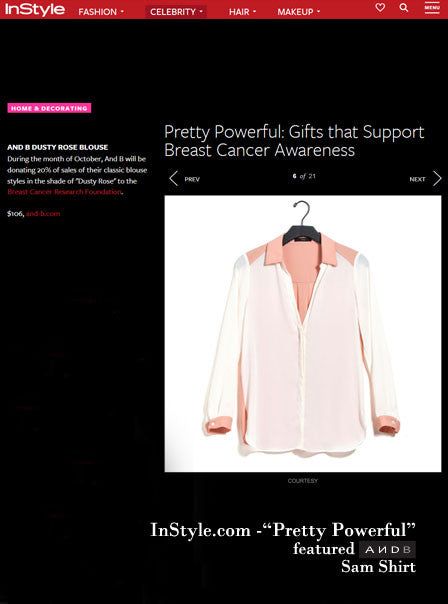Image resolution: width=448 pixels, height=604 pixels.
Task: Open search with the magnifier icon
Action: pyautogui.click(x=403, y=7)
